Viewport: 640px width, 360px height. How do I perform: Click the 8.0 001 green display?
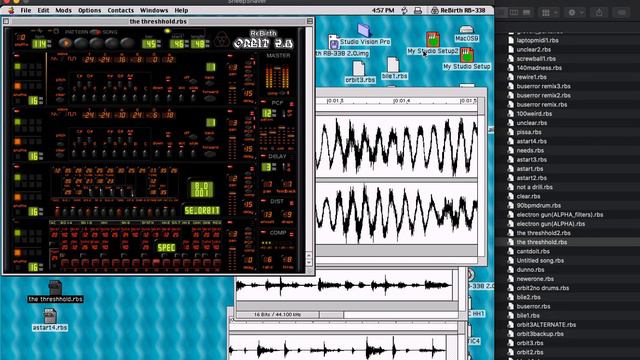coord(202,190)
